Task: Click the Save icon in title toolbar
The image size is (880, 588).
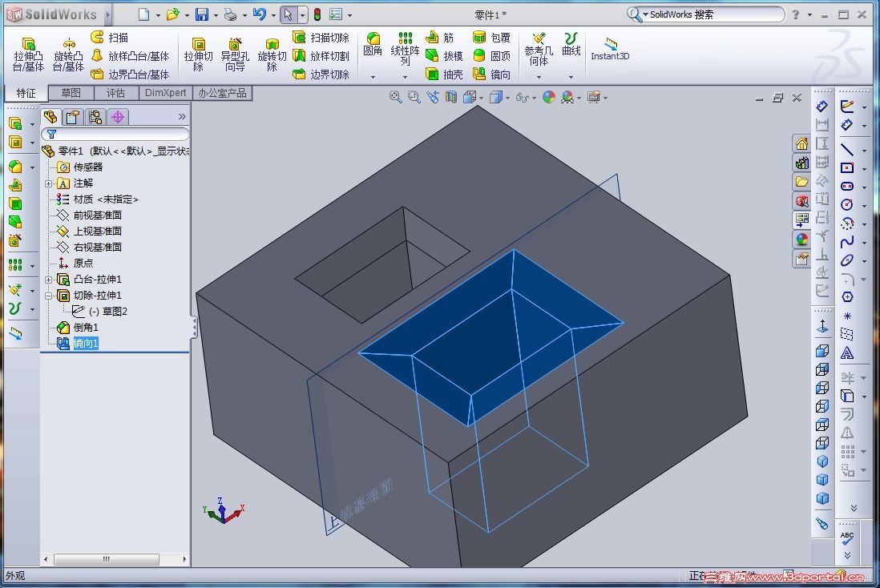Action: 201,14
